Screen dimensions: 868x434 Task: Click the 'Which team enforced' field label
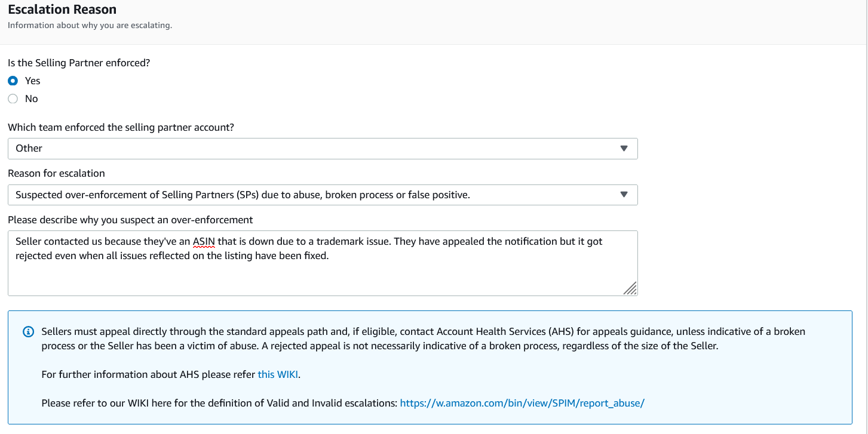121,127
